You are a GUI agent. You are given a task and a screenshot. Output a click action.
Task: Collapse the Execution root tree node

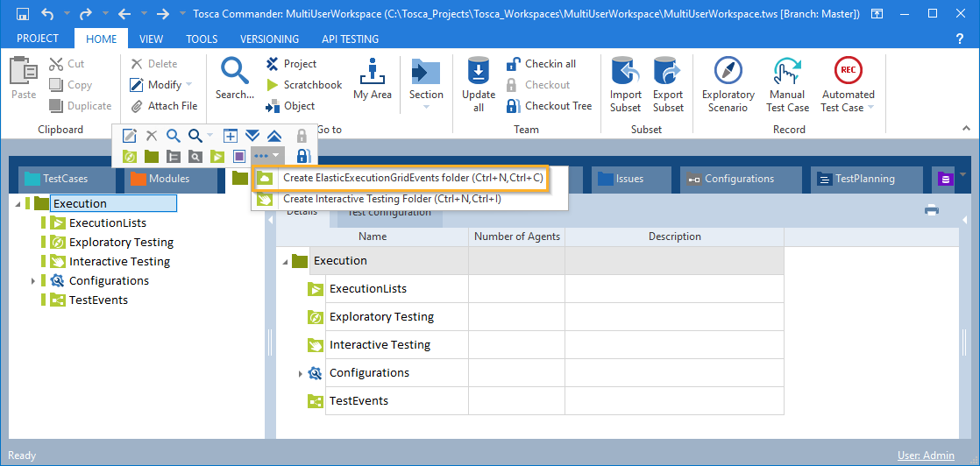pyautogui.click(x=20, y=204)
